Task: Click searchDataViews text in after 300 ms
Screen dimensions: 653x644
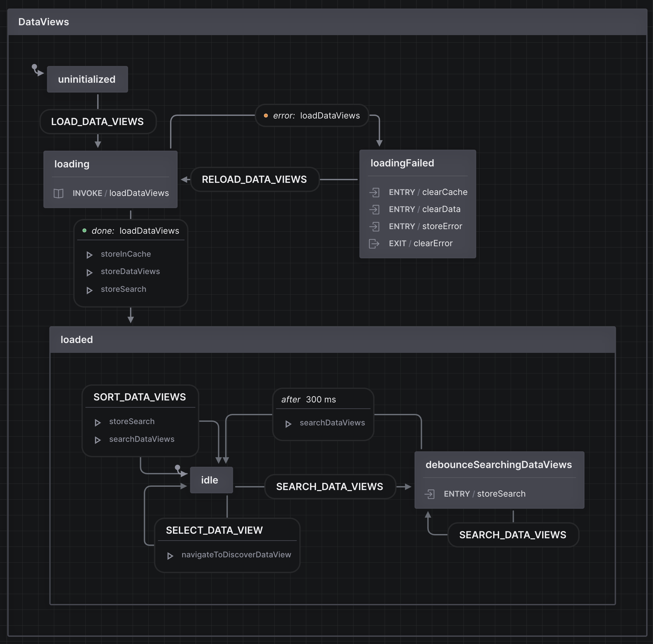Action: (x=332, y=422)
